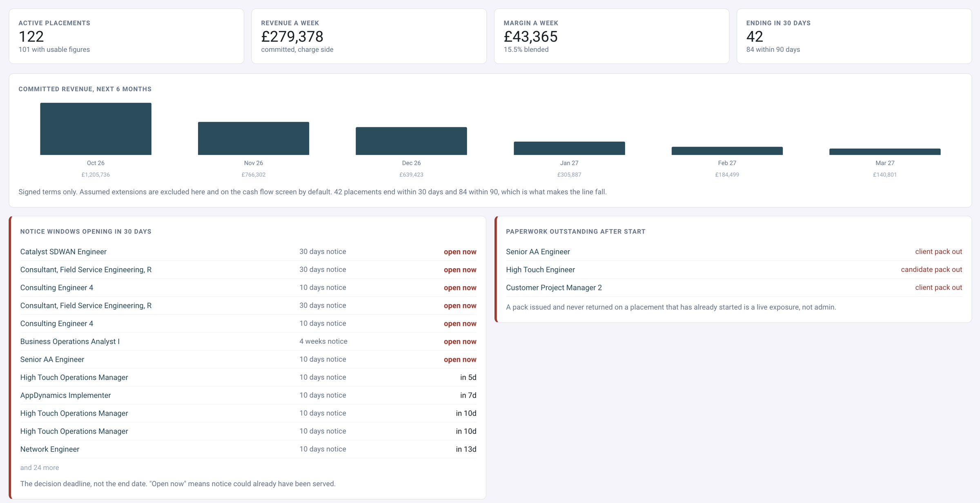Viewport: 980px width, 503px height.
Task: Open the Ending in 30 Days card
Action: tap(854, 36)
